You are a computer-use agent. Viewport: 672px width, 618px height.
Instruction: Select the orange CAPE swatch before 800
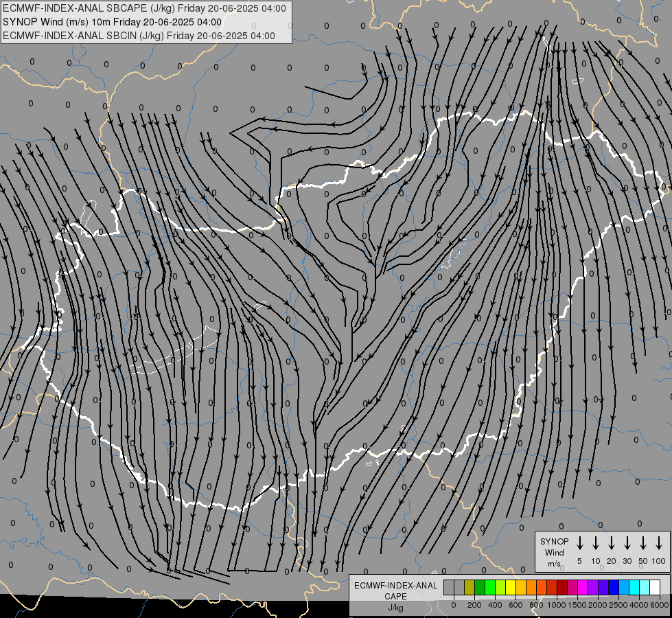[x=531, y=587]
